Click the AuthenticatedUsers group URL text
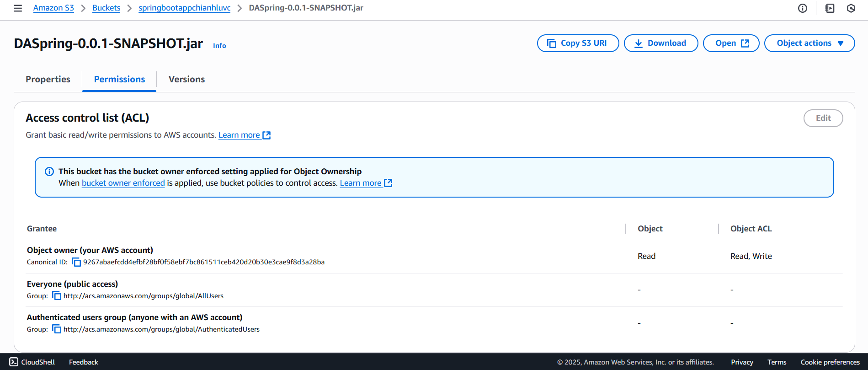Screen dimensions: 868x370 click(x=161, y=329)
